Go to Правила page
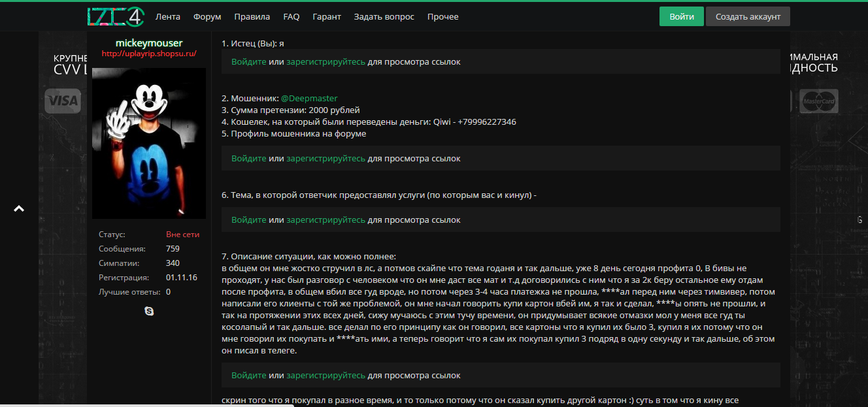Screen dimensions: 868x407 [252, 16]
